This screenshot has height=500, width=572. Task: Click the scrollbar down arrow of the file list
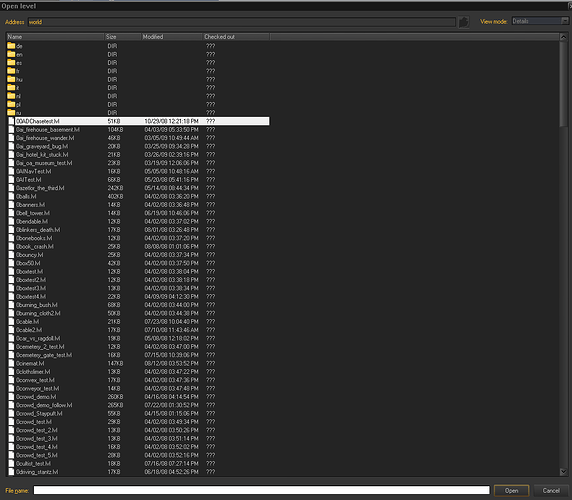click(563, 472)
